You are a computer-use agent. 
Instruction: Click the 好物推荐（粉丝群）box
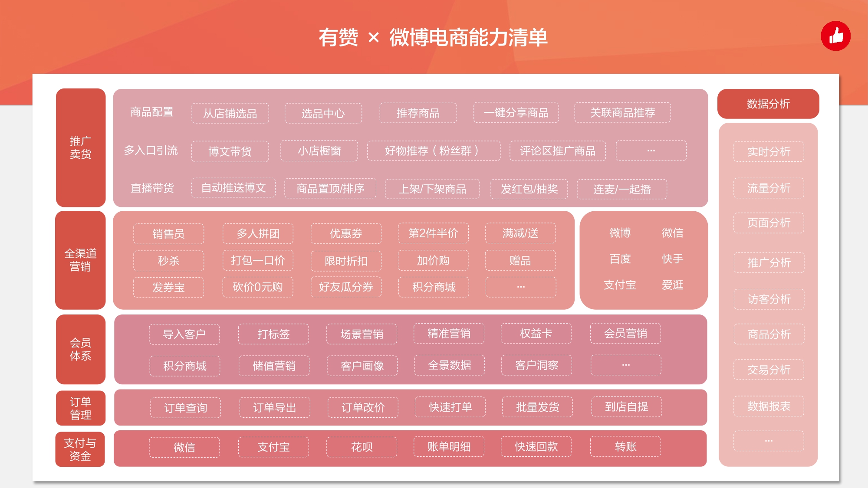[434, 151]
